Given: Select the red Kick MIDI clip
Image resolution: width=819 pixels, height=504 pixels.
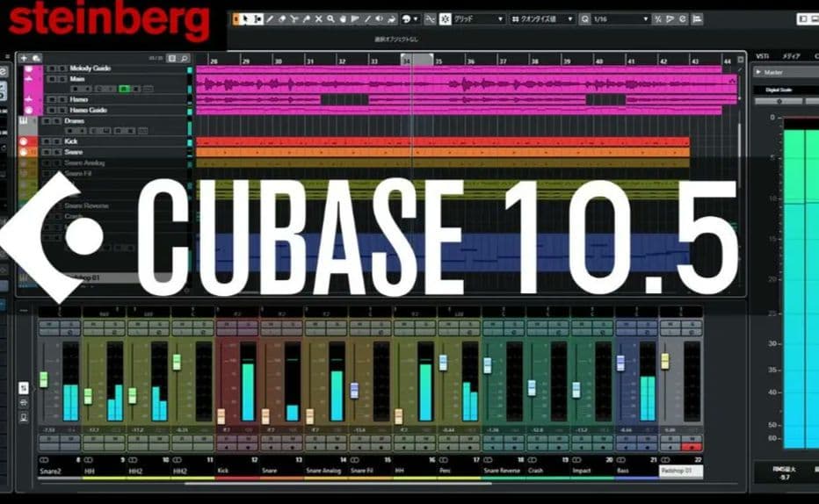Looking at the screenshot, I should 442,142.
